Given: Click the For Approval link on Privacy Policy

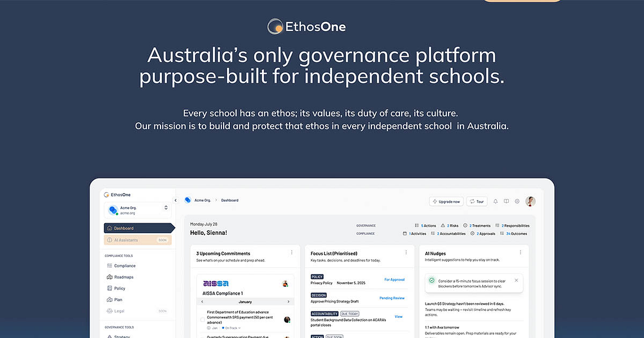Looking at the screenshot, I should pyautogui.click(x=394, y=279).
